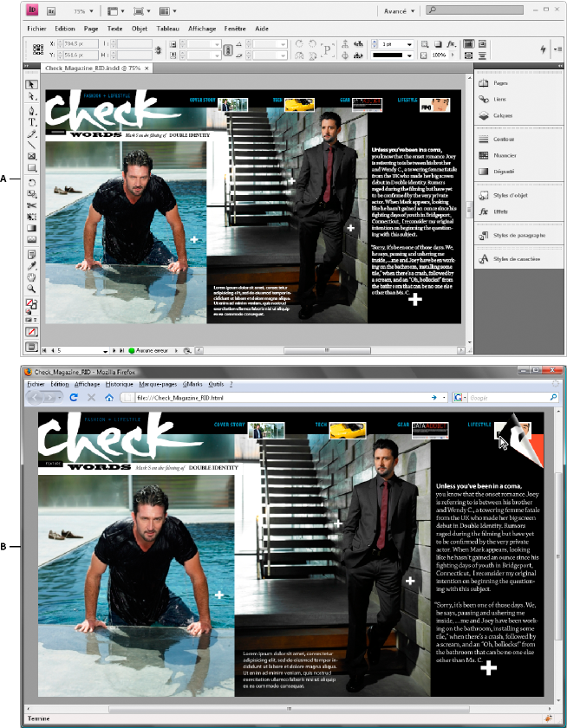Viewport: 567px width, 728px height.
Task: Open the Styles de paragraphe panel
Action: click(519, 236)
